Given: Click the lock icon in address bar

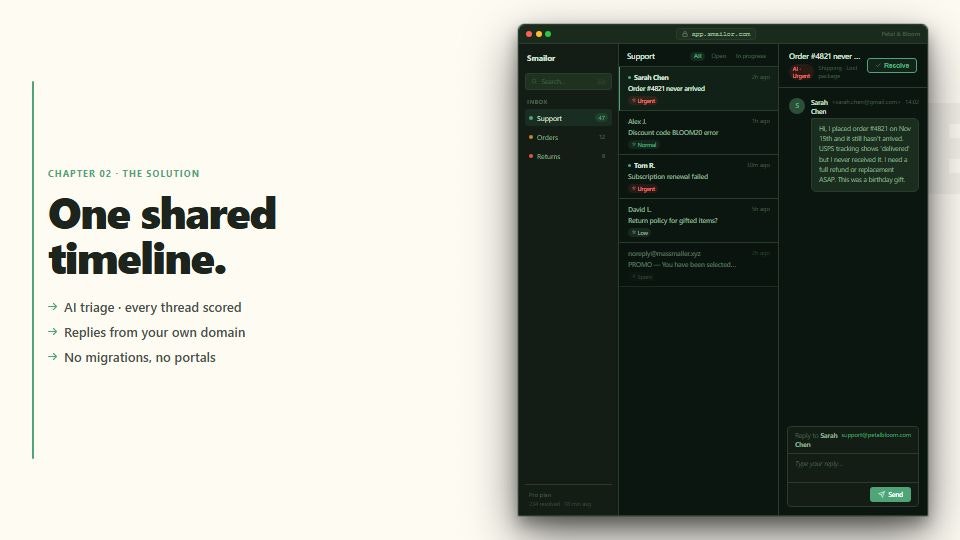Looking at the screenshot, I should 684,34.
